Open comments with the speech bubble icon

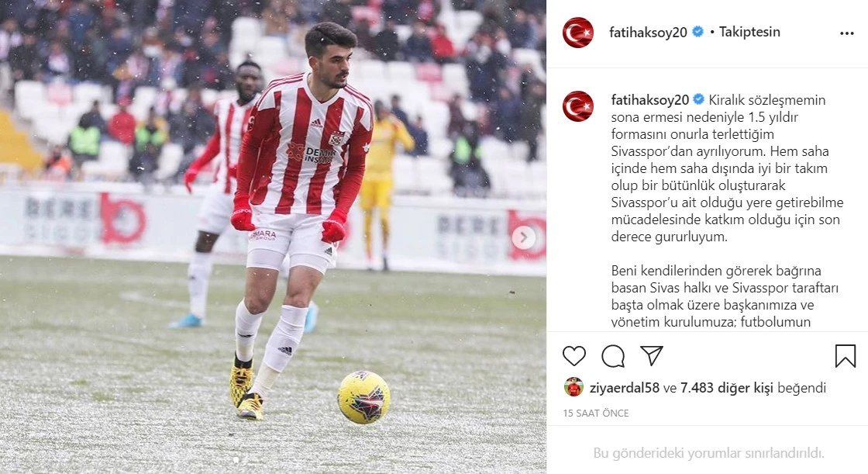(613, 356)
